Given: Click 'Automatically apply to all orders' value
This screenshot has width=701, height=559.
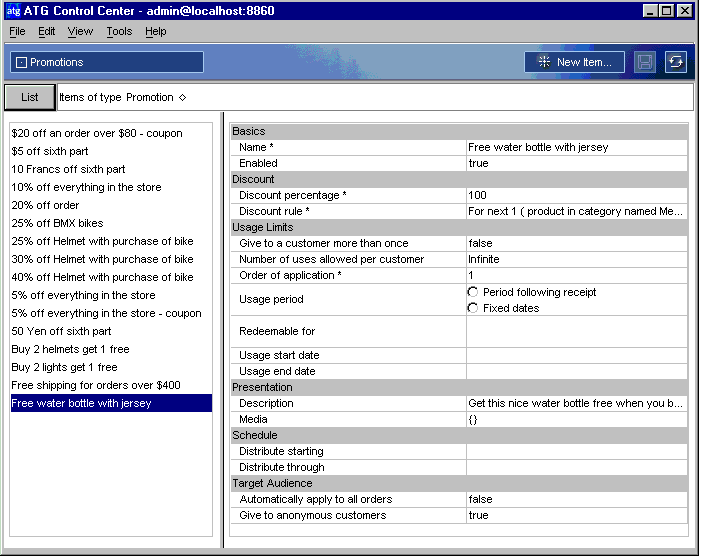Looking at the screenshot, I should 577,499.
